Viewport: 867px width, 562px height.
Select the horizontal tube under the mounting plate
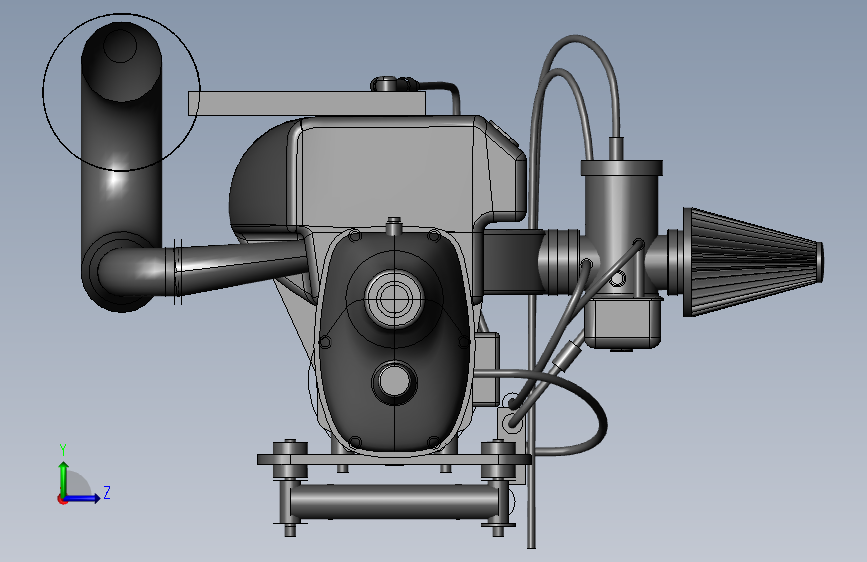coord(393,501)
